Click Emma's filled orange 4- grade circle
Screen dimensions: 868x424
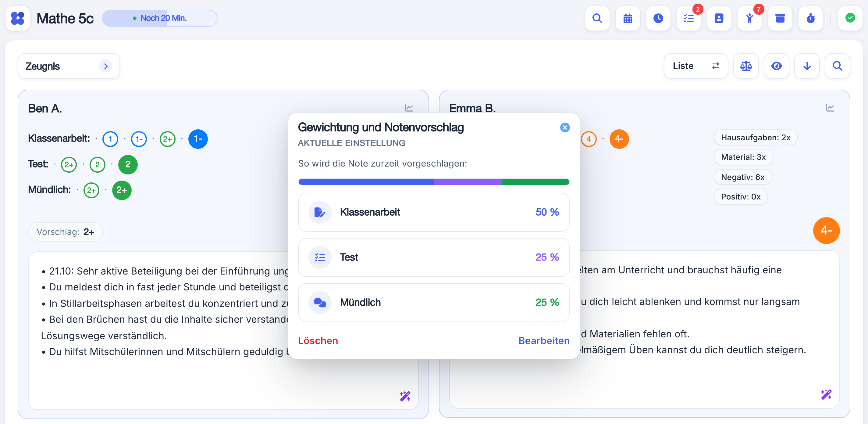point(619,139)
